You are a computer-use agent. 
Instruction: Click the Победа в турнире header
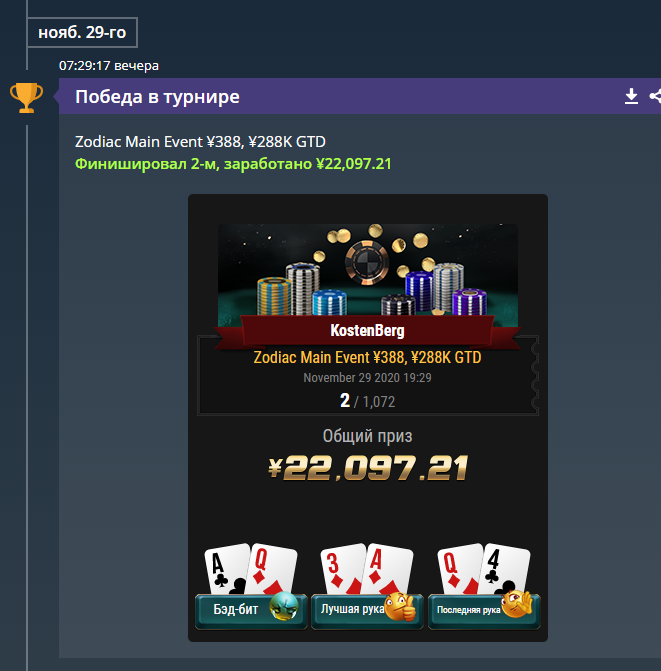(x=157, y=97)
